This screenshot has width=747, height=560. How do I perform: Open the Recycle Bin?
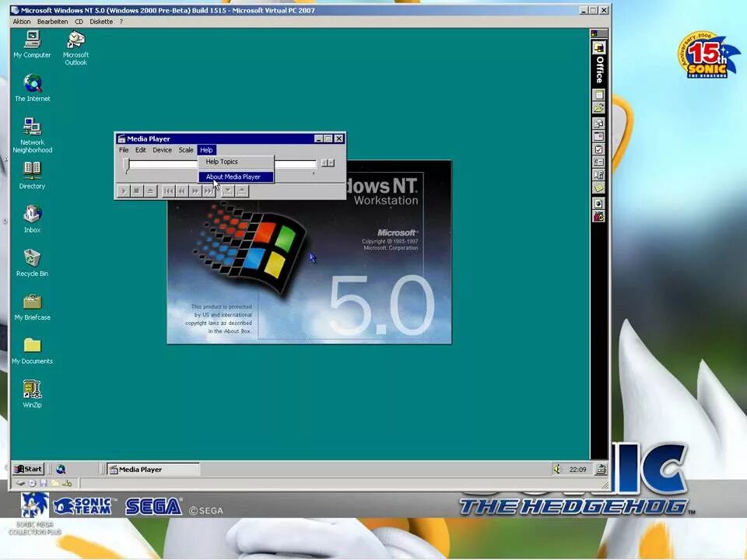click(x=32, y=263)
